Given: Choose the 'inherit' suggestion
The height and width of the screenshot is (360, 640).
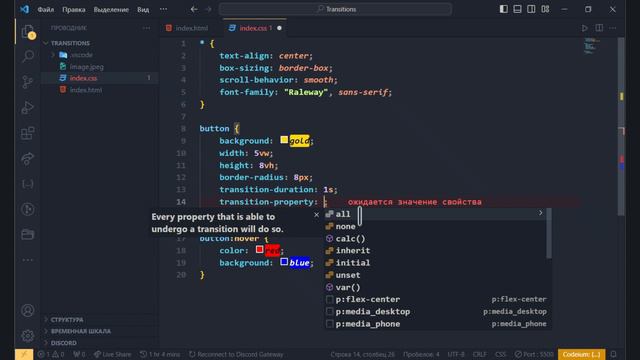Looking at the screenshot, I should click(435, 251).
